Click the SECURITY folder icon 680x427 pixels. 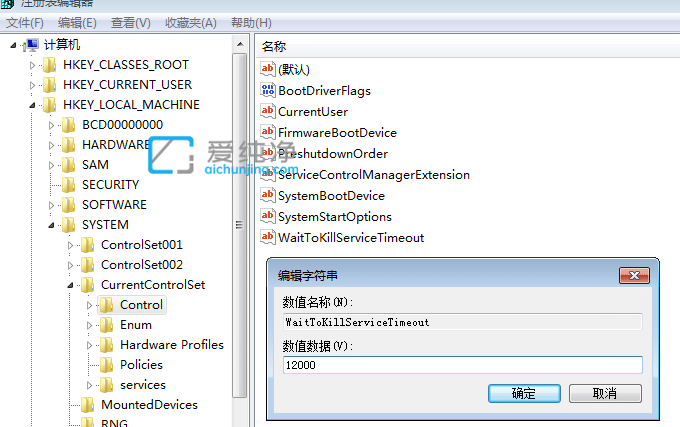(69, 185)
